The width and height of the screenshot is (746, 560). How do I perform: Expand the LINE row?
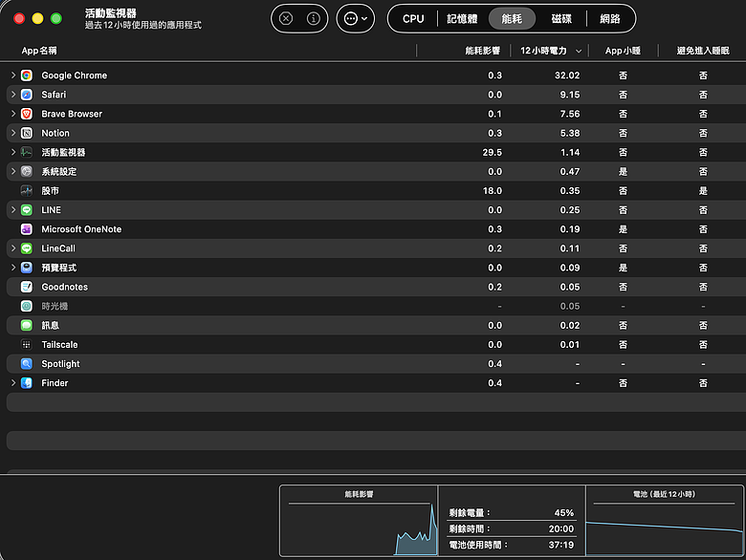(13, 209)
